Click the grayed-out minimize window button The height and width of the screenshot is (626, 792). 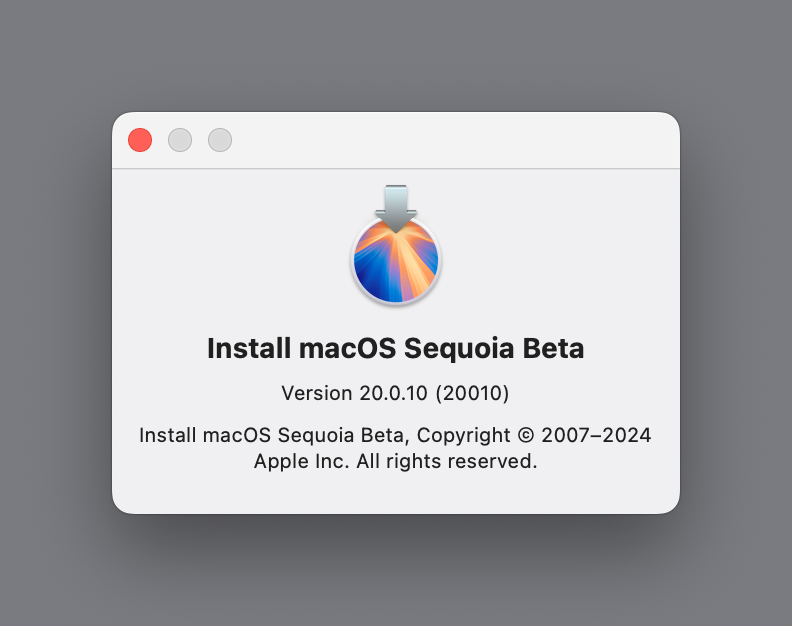(x=180, y=140)
